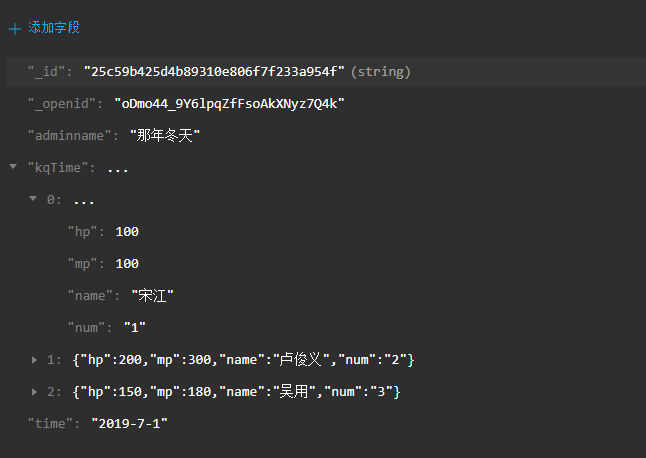646x458 pixels.
Task: Select the kqTime field key
Action: tap(58, 168)
